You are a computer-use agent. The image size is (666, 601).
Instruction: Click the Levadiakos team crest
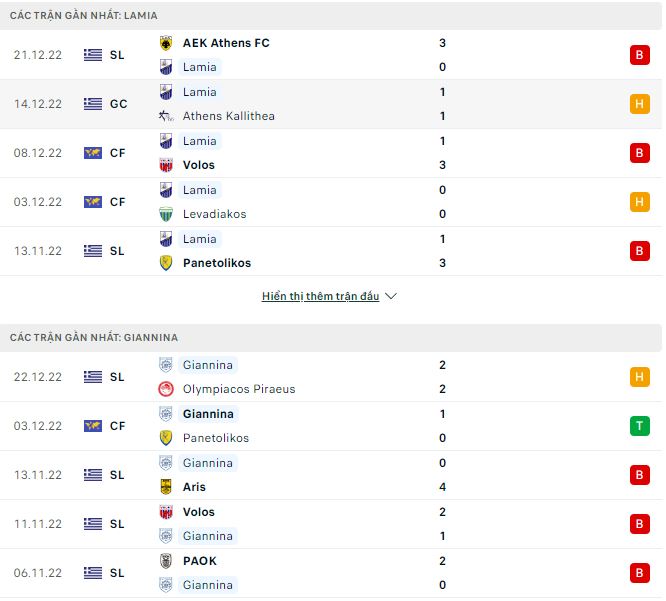(x=166, y=214)
